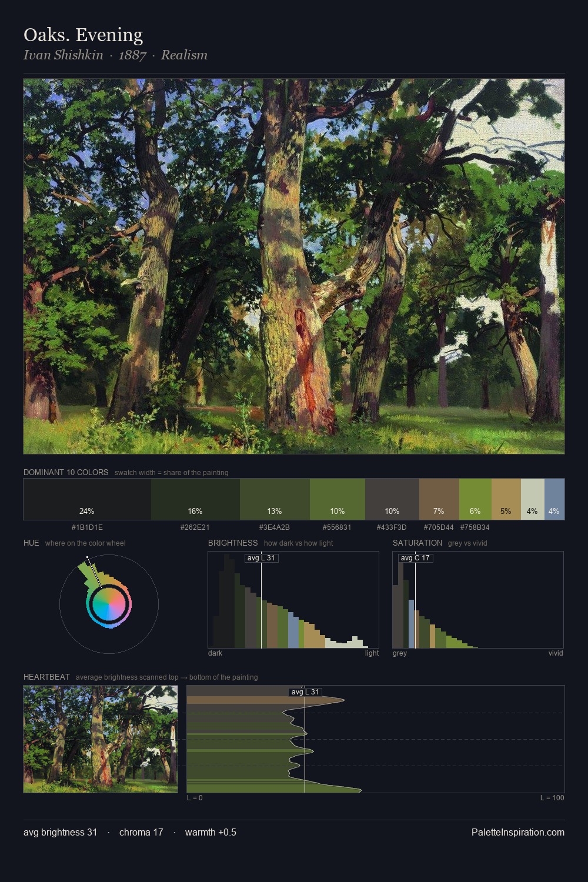The height and width of the screenshot is (882, 588).
Task: Select the 24% darkest swatch #1B1D1E
Action: [x=87, y=499]
